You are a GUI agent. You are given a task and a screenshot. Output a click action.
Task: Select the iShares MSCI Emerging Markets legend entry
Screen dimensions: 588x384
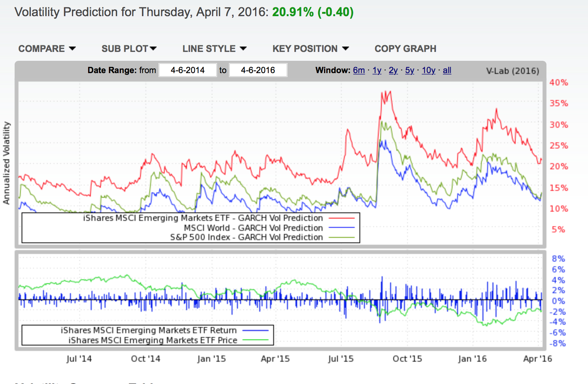(203, 218)
